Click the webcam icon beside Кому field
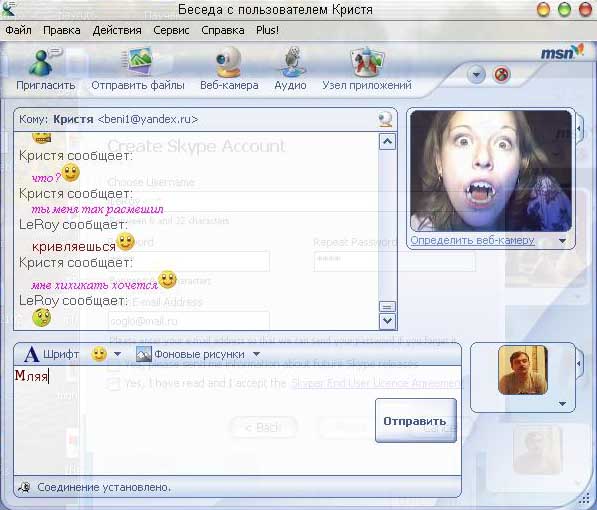This screenshot has width=597, height=510. [x=385, y=120]
